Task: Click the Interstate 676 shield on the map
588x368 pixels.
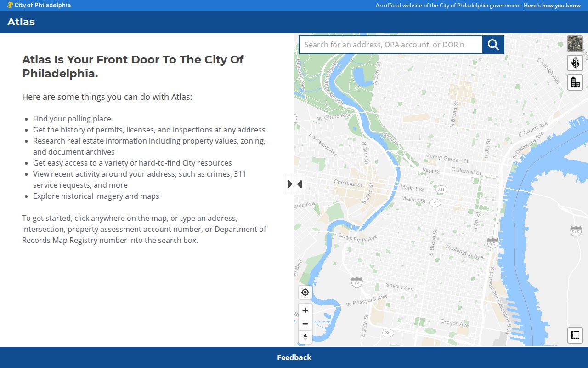Action: point(576,230)
